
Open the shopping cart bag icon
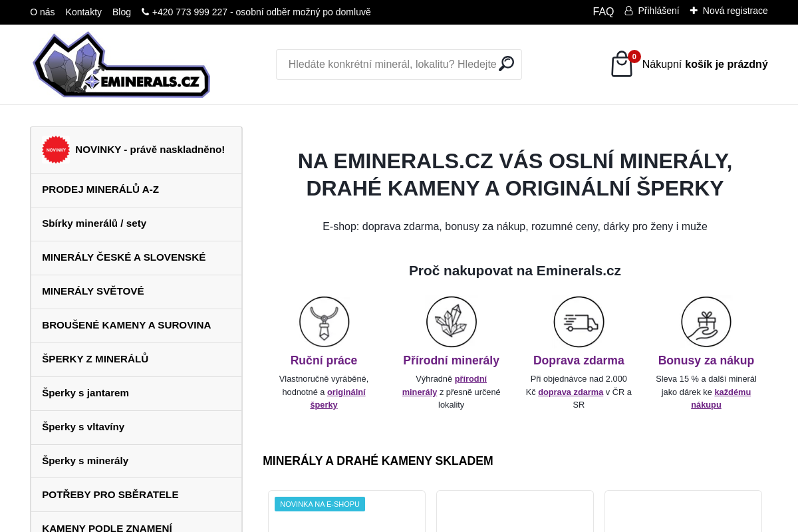(622, 65)
